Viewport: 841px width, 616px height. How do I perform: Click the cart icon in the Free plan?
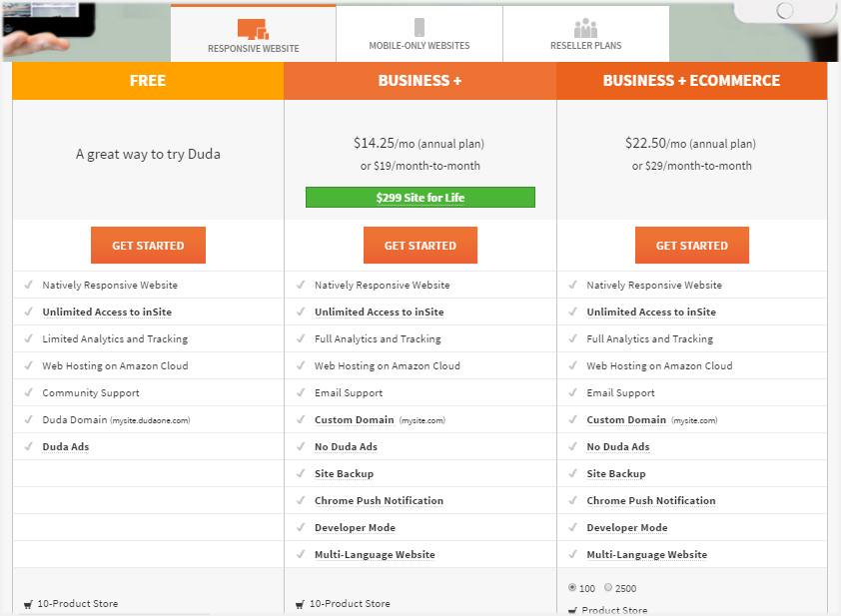point(28,604)
